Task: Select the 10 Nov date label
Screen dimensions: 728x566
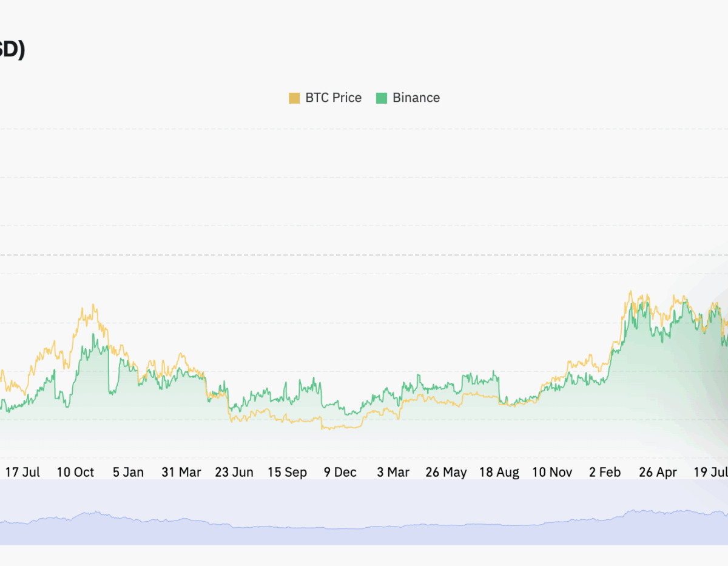Action: click(552, 472)
